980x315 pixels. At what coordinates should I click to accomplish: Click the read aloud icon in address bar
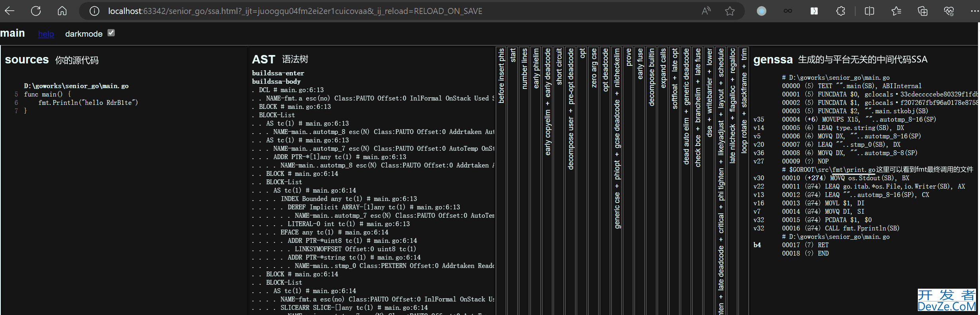coord(706,11)
